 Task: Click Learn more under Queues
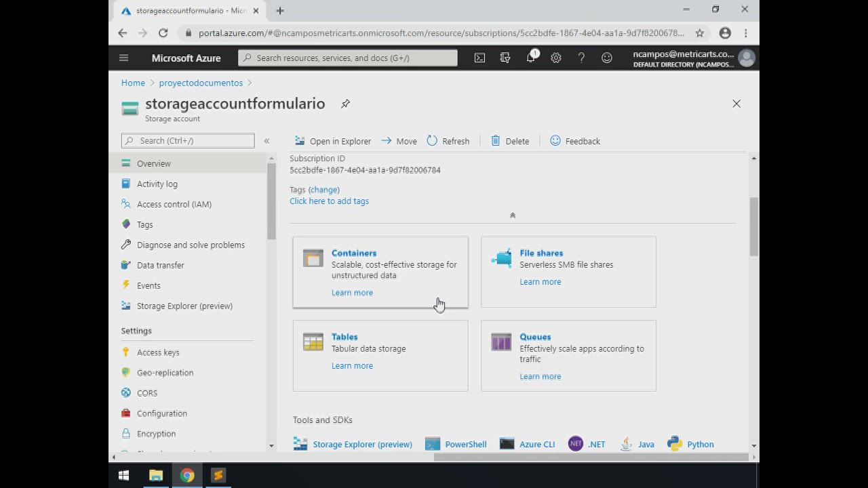(540, 377)
